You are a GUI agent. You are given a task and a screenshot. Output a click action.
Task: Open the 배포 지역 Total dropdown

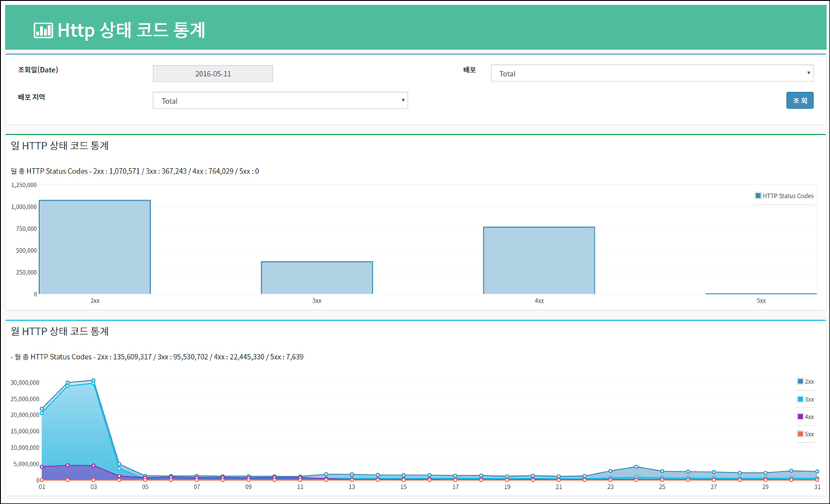pos(280,100)
